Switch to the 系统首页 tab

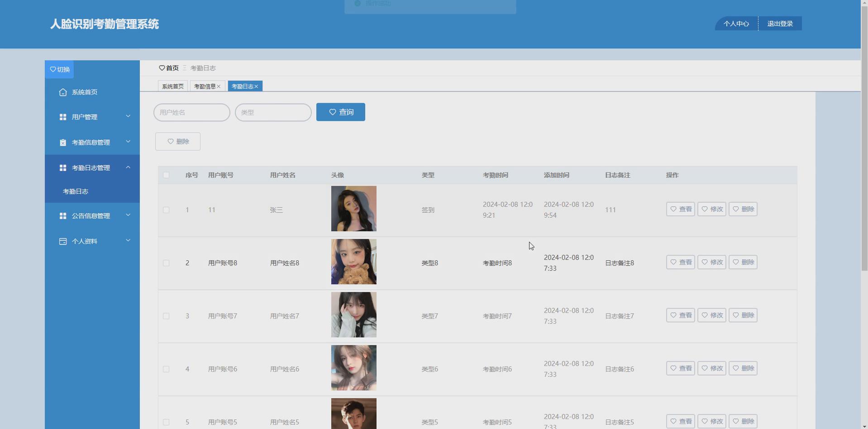[173, 86]
